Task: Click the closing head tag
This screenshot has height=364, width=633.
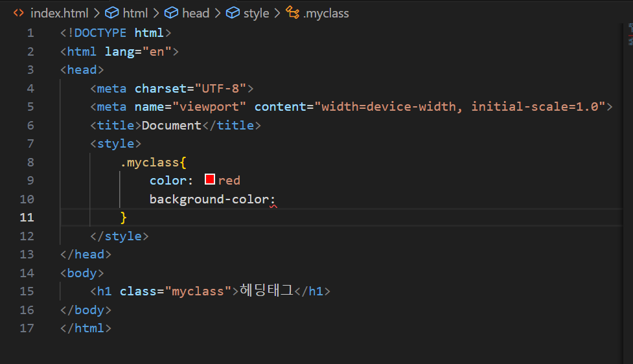Action: [86, 255]
